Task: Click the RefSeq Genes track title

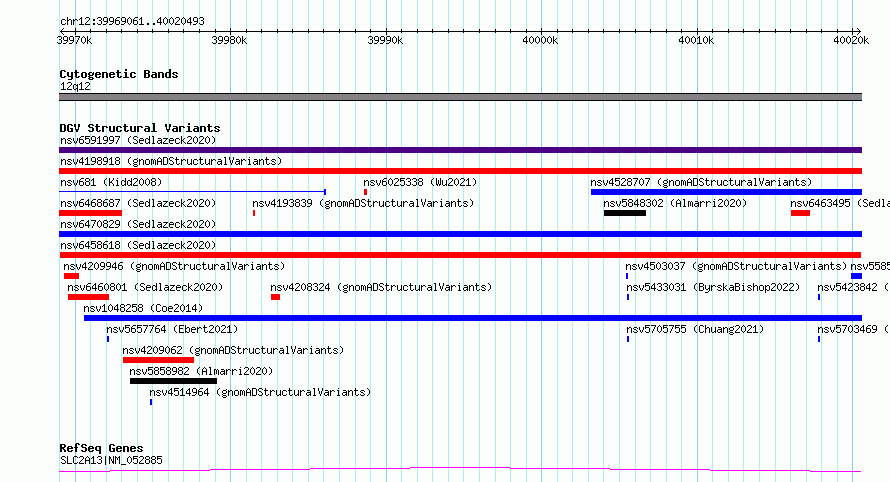Action: 101,449
